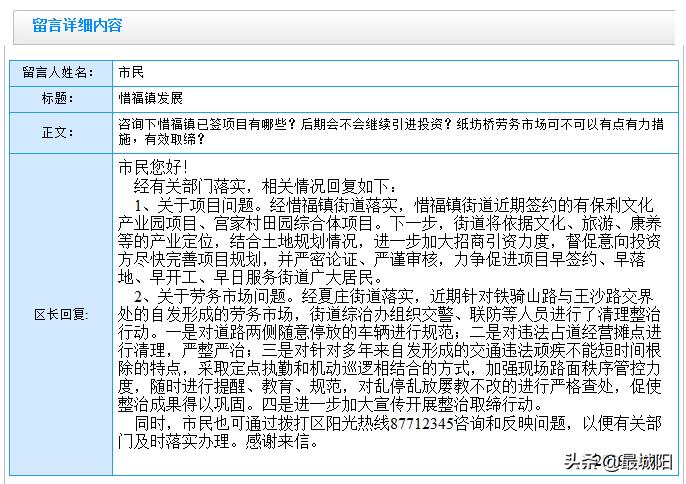Click the greeting line 市民您好!
686x484 pixels.
[x=153, y=167]
